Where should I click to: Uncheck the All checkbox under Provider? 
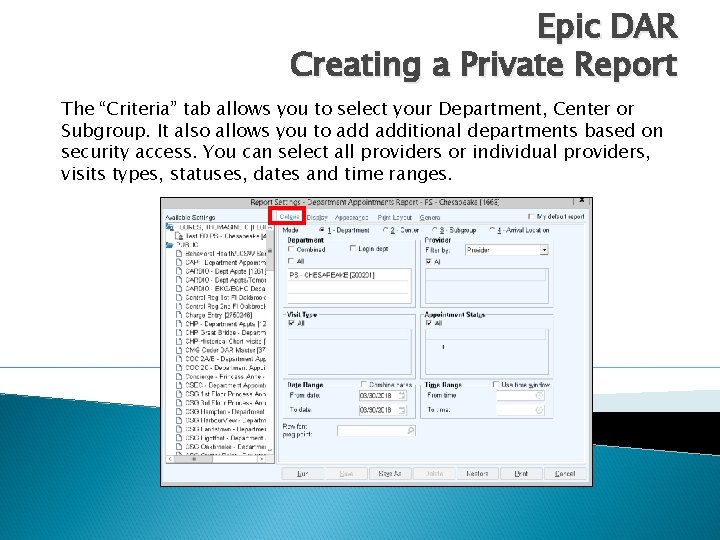coord(428,261)
